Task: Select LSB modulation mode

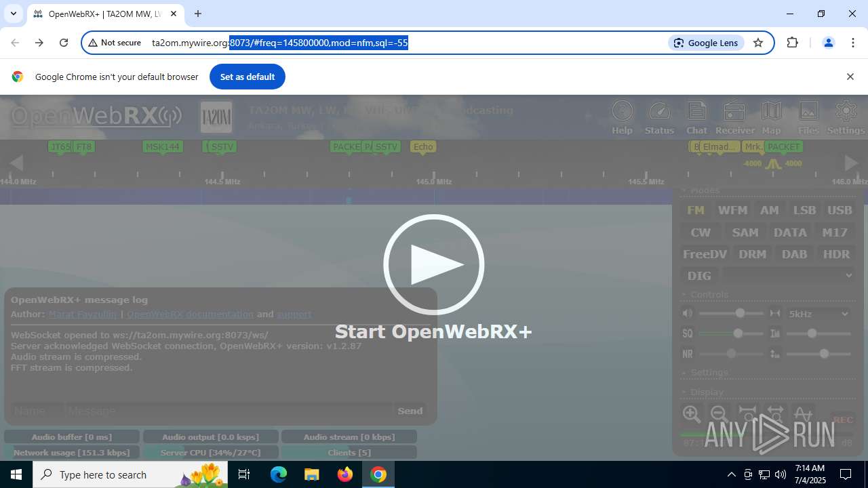Action: click(804, 210)
